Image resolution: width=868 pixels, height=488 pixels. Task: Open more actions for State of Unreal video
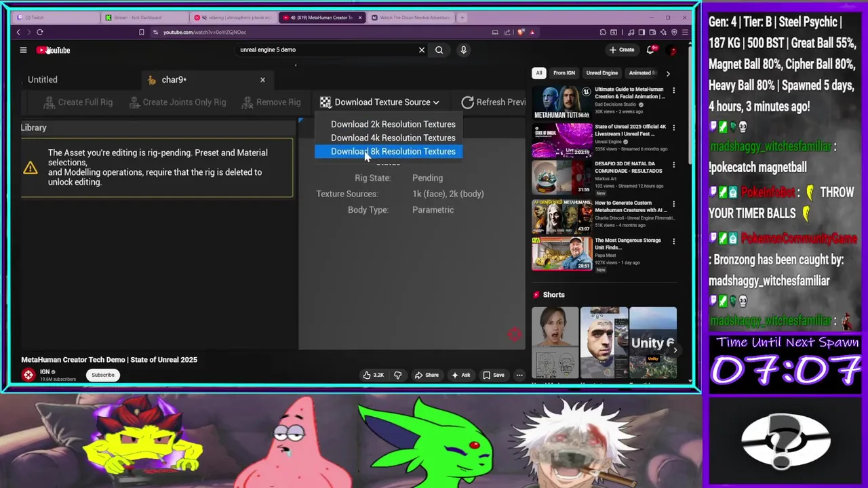pos(673,127)
